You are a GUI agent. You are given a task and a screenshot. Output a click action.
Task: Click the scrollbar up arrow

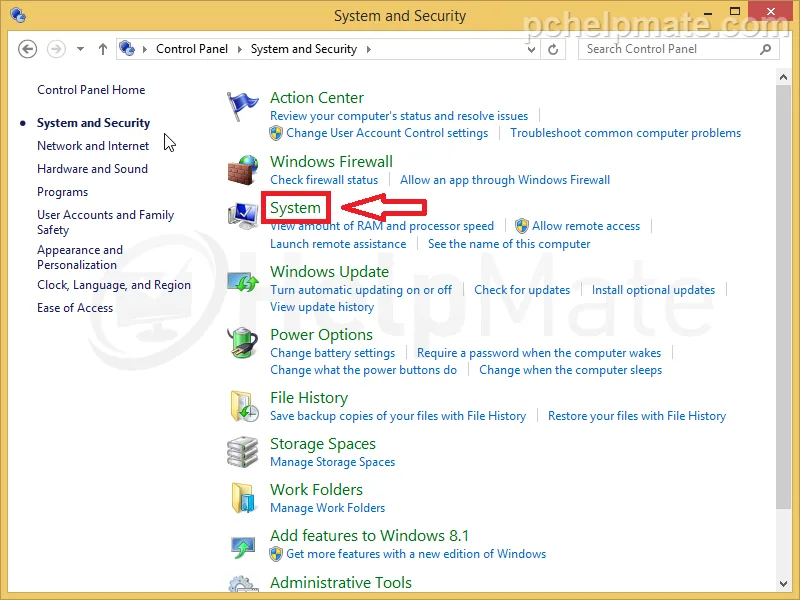[x=783, y=78]
